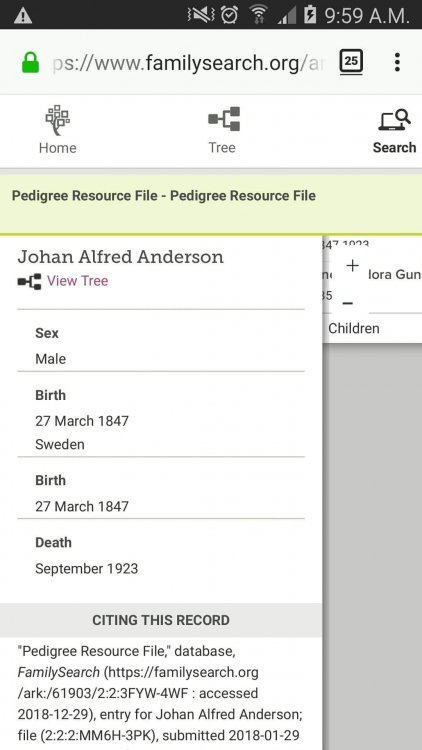This screenshot has height=750, width=422.
Task: Select the Children tab in pedigree
Action: tap(354, 329)
